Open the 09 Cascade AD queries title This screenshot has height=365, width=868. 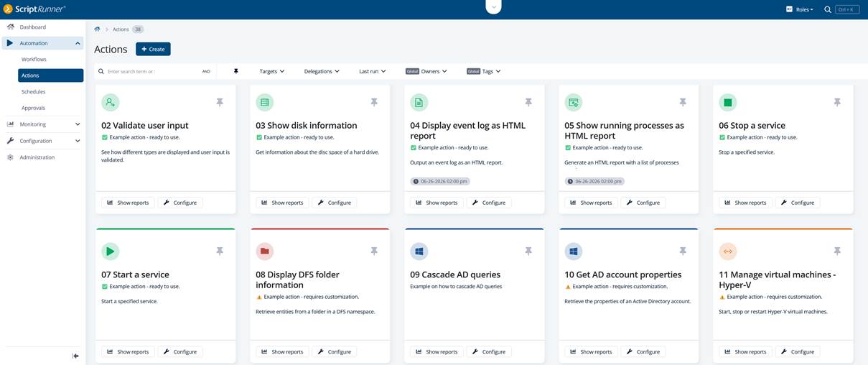tap(455, 274)
